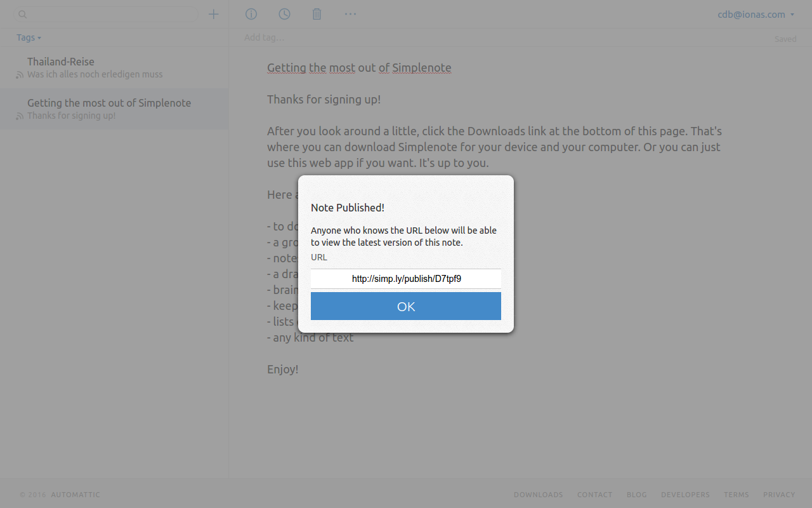Click the Note Published! dialog heading
Screen dimensions: 812x508
pyautogui.click(x=348, y=208)
